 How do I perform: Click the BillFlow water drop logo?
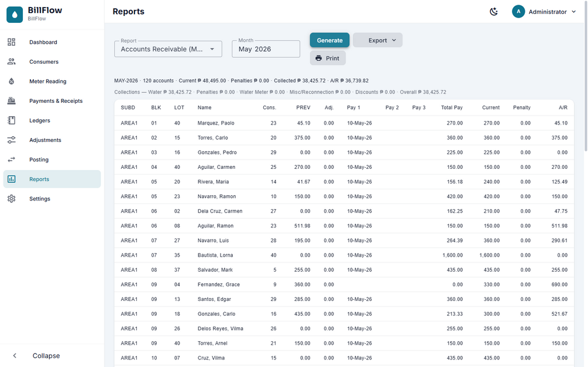click(15, 14)
